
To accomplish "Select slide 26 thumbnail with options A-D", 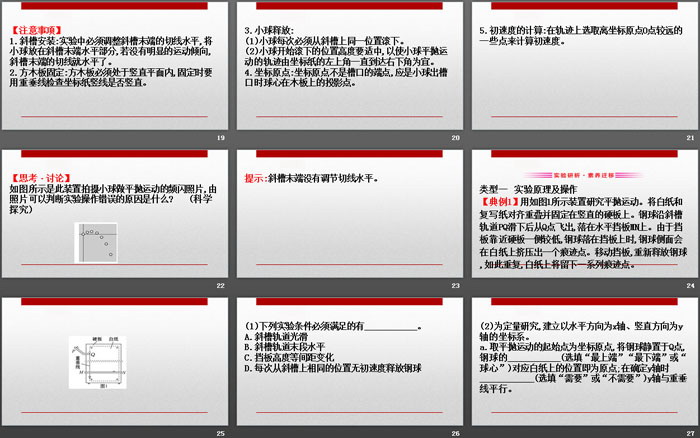I will click(350, 362).
